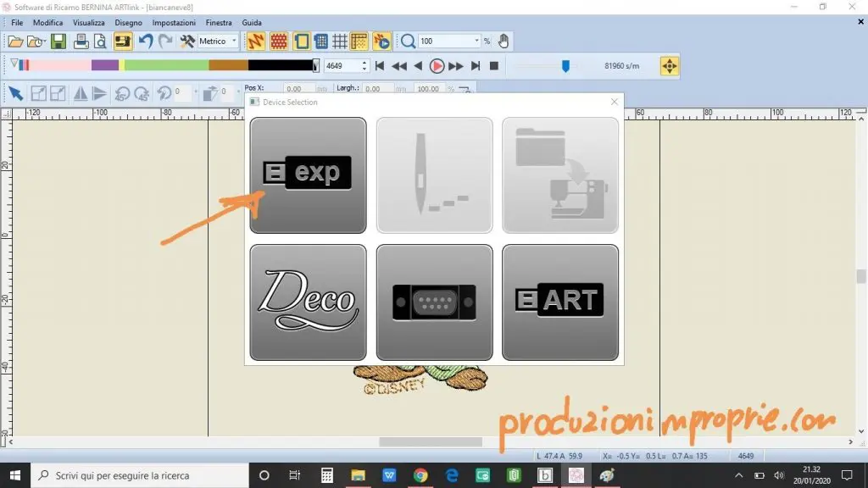Click the stitch count spinner arrows

point(364,66)
